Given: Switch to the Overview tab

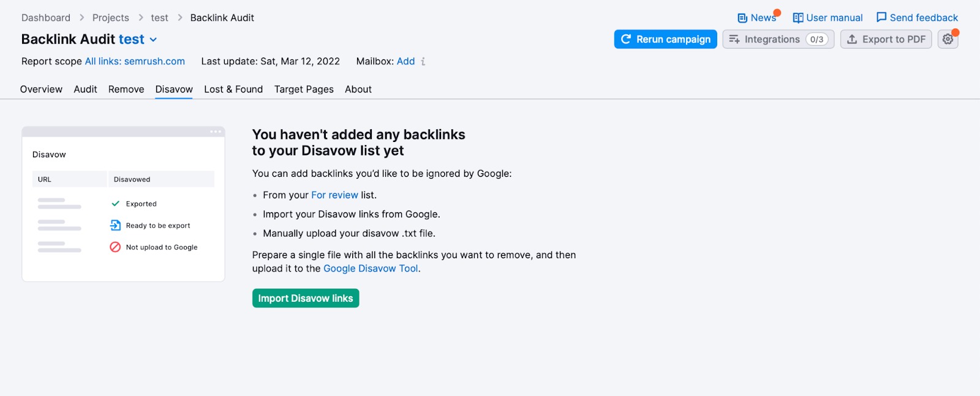Looking at the screenshot, I should click(41, 89).
